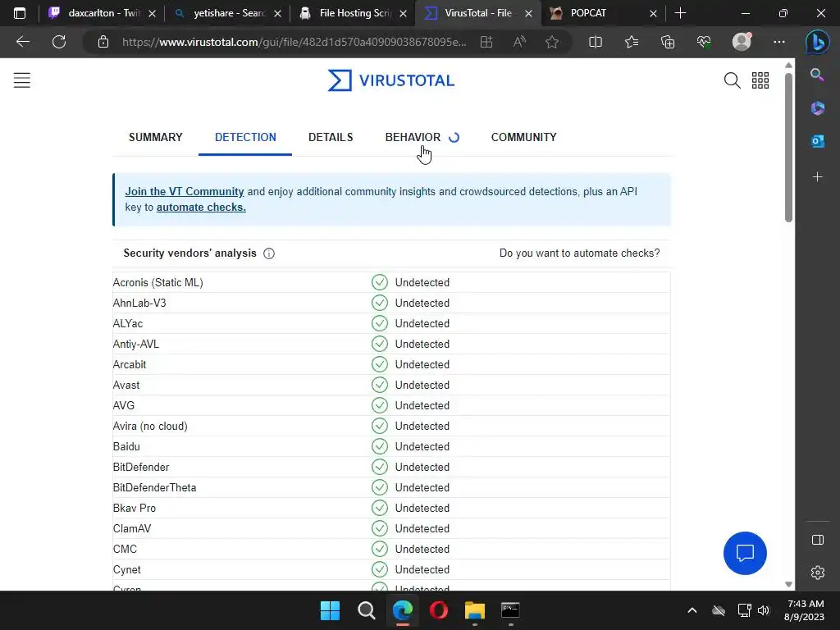Screen dimensions: 840x630
Task: Open the Windows Start button
Action: tap(330, 610)
